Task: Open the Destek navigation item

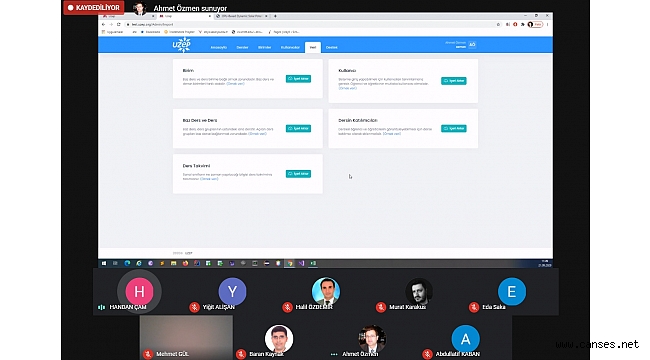Action: pos(332,47)
